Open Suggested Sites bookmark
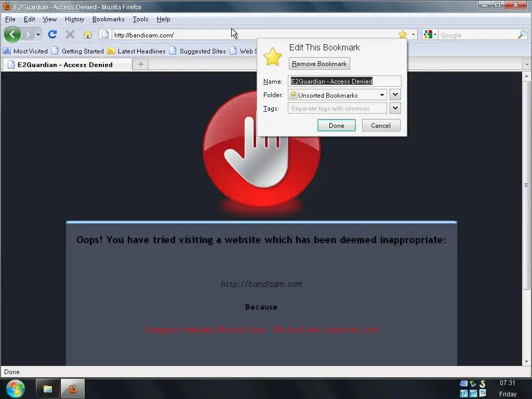Image resolution: width=532 pixels, height=399 pixels. [x=198, y=51]
